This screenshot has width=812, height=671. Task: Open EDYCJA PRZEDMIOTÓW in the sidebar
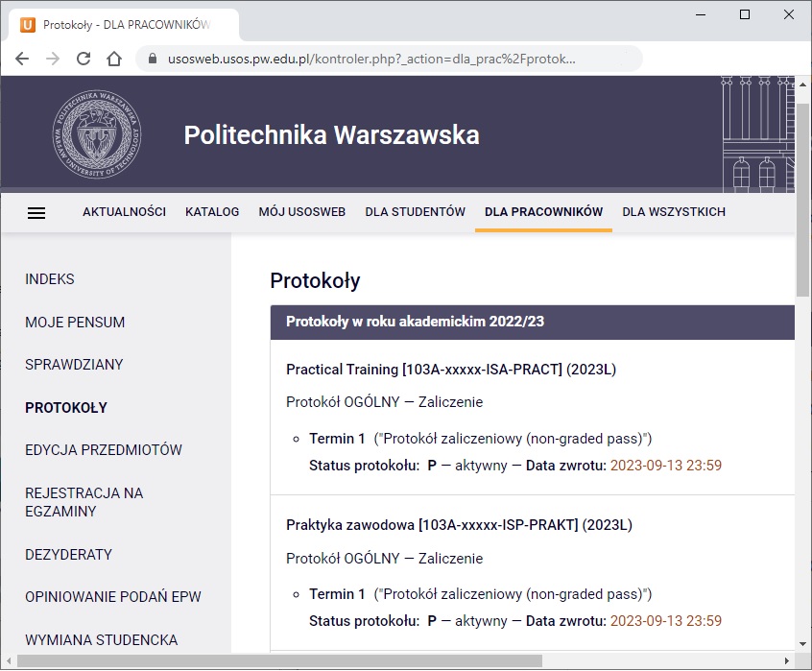point(104,450)
